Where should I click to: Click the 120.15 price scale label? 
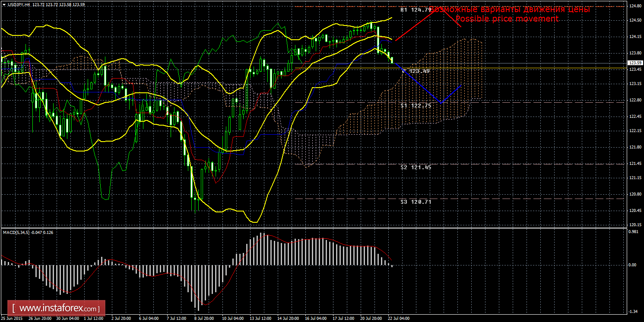[634, 225]
